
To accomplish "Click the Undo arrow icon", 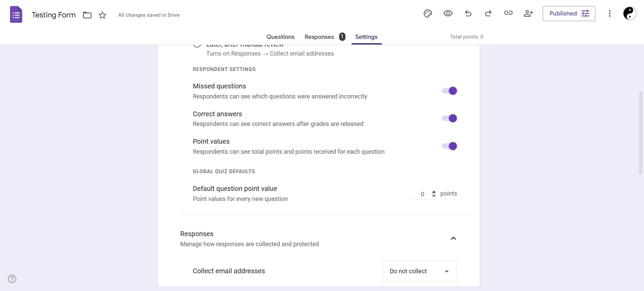I will pyautogui.click(x=468, y=13).
